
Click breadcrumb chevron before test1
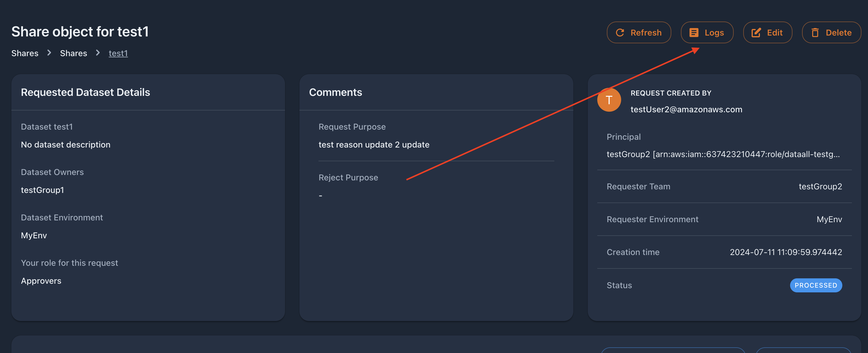(98, 53)
